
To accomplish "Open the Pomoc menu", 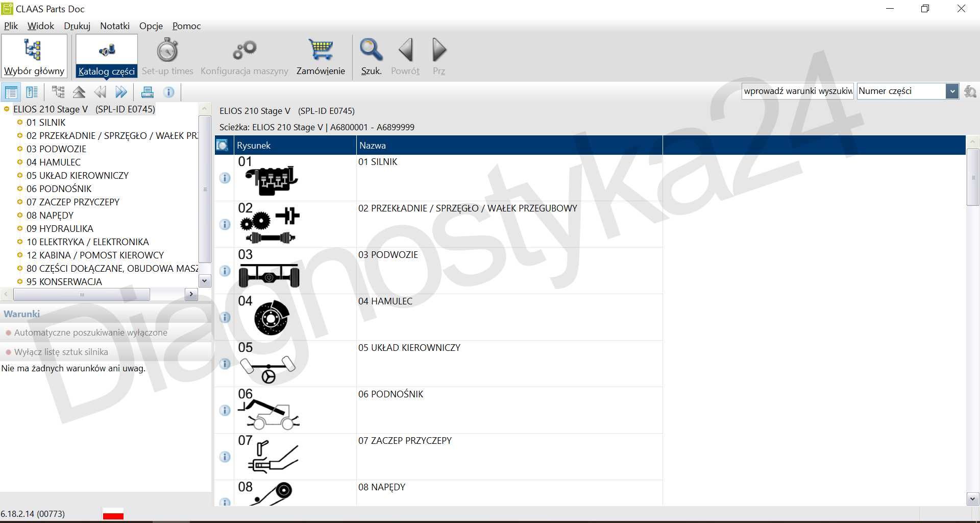I will [186, 26].
